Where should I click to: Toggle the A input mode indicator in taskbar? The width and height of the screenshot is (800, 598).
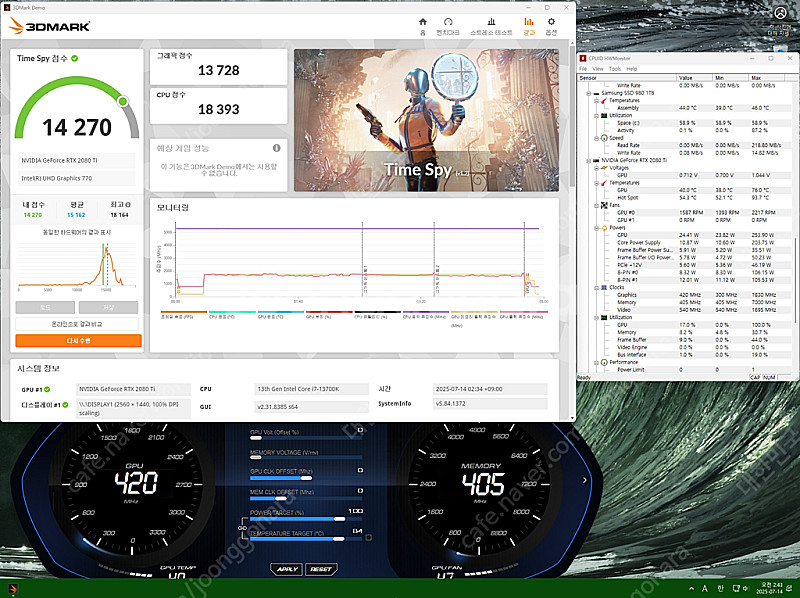[705, 588]
